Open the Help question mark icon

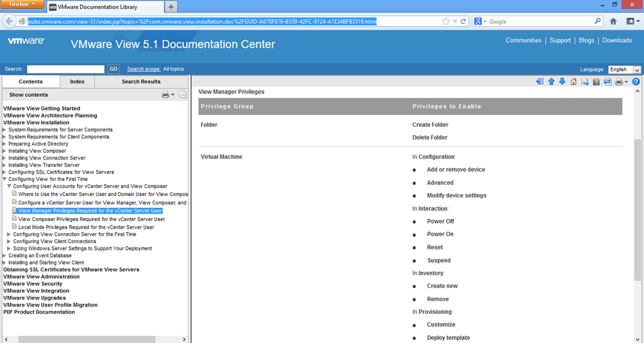pyautogui.click(x=636, y=82)
